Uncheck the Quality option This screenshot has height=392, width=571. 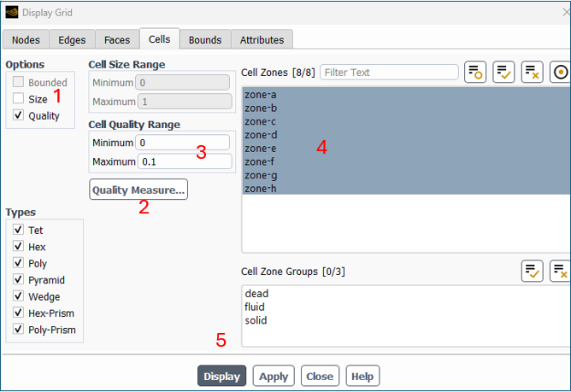[19, 115]
